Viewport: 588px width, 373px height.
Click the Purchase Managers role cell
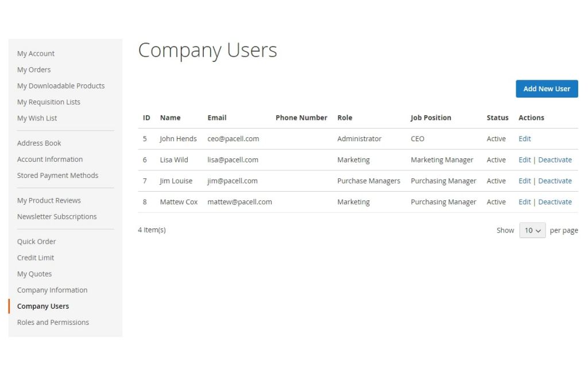click(369, 181)
